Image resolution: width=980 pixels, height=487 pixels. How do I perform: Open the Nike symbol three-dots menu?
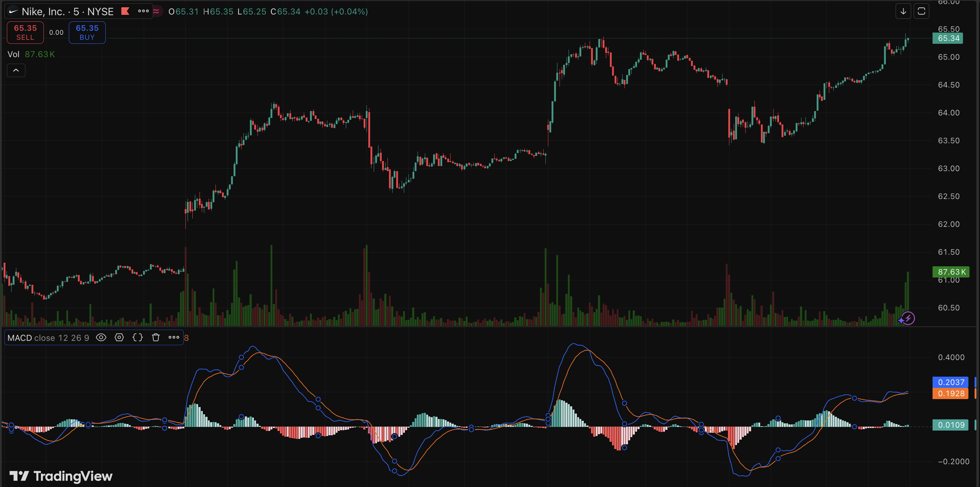click(x=143, y=12)
